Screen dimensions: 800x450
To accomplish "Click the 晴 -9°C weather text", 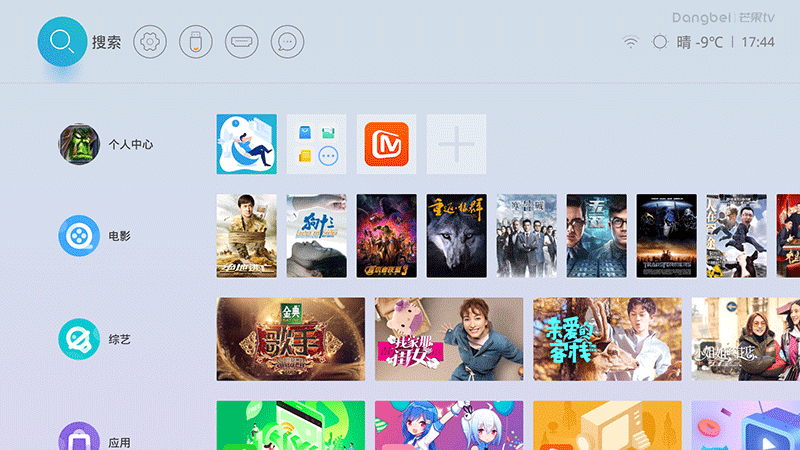I will pyautogui.click(x=700, y=42).
